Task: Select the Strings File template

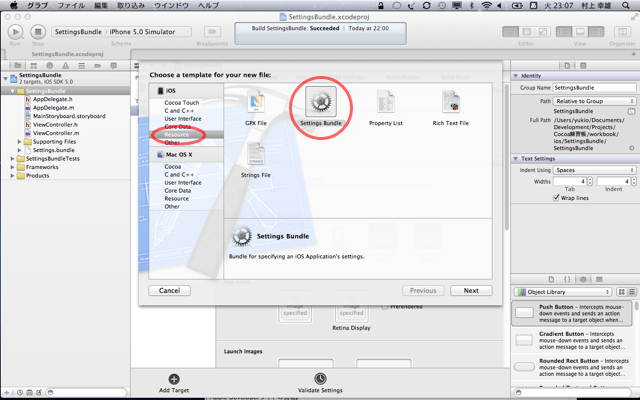Action: click(256, 160)
